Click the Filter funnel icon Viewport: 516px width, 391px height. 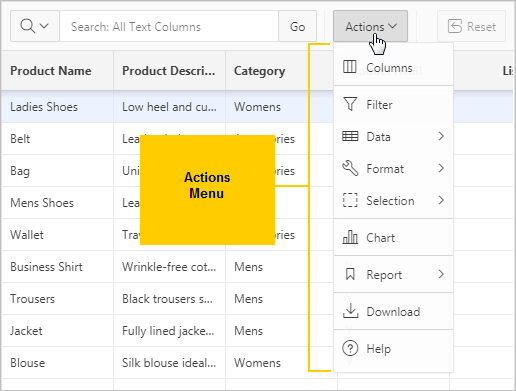click(x=350, y=104)
